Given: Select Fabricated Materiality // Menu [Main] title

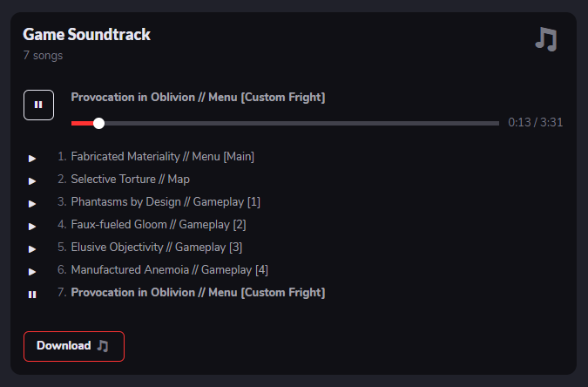Looking at the screenshot, I should click(162, 157).
